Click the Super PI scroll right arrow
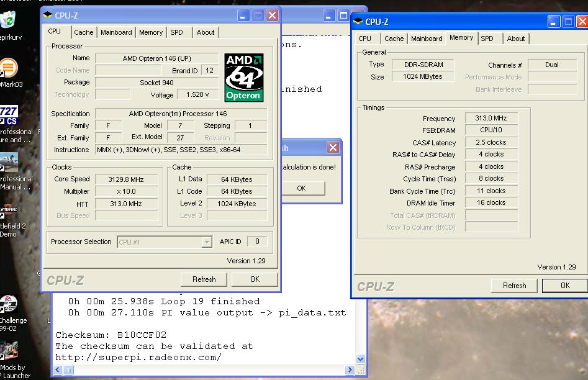Image resolution: width=588 pixels, height=380 pixels. click(350, 370)
